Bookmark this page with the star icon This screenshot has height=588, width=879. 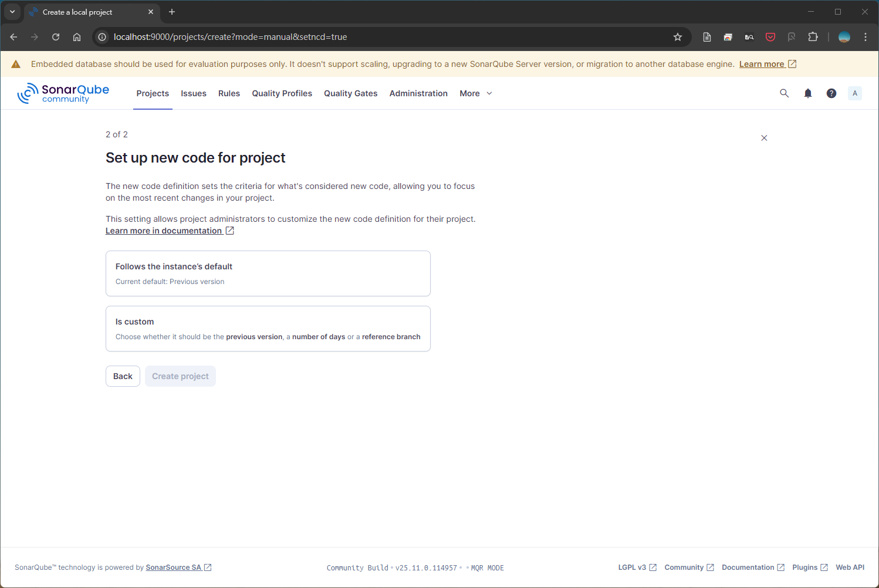(x=678, y=37)
